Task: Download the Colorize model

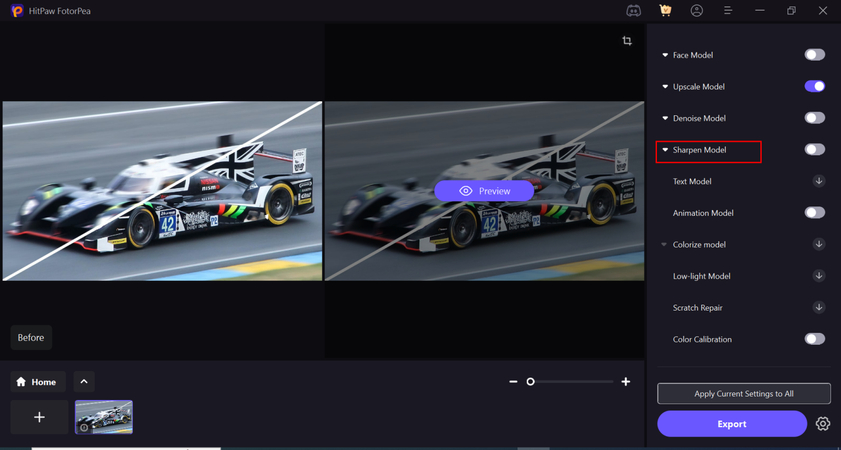Action: point(818,245)
